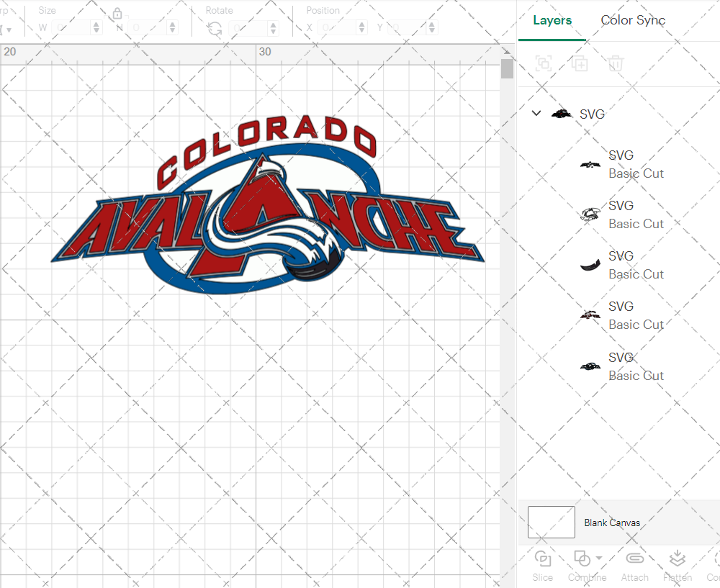Click the Group layers icon

[x=544, y=63]
